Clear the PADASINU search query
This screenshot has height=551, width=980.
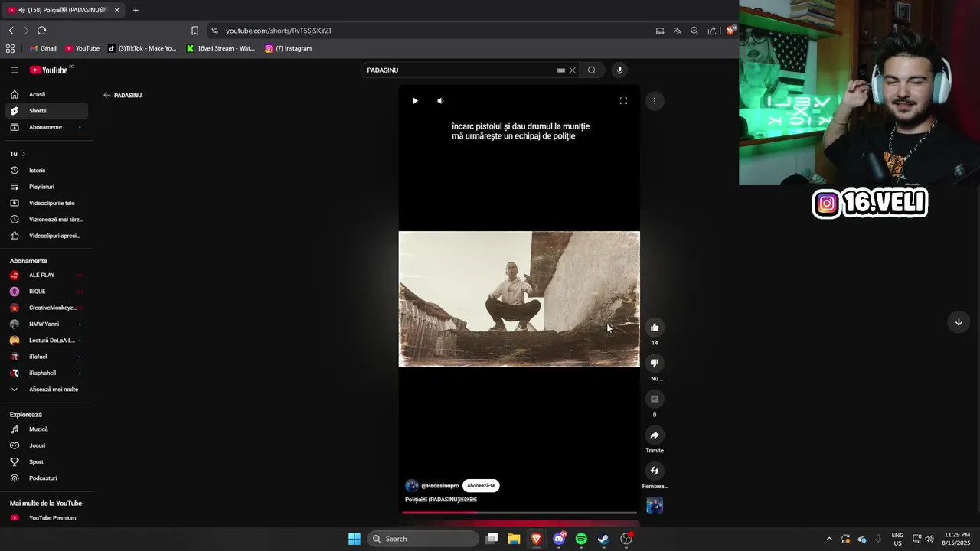pos(572,70)
